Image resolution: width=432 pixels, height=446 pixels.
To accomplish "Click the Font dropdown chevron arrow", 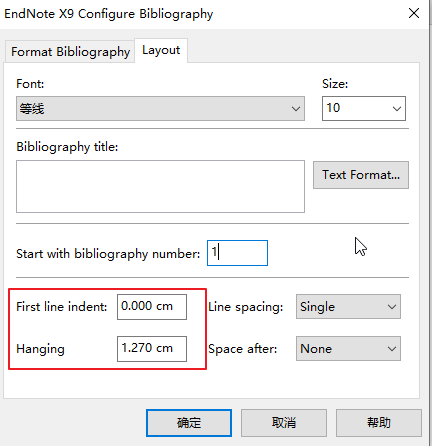I will (296, 109).
